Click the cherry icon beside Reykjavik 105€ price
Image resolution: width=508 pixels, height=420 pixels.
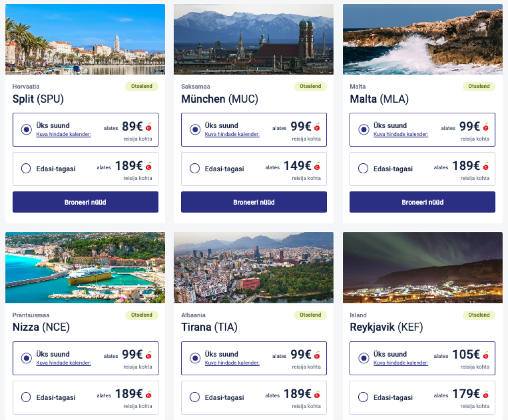click(x=486, y=355)
